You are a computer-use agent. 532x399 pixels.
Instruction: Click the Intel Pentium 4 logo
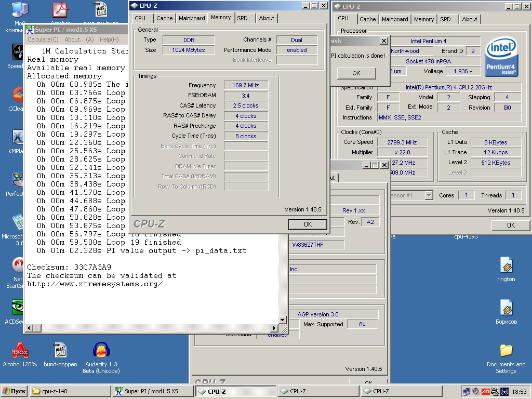[x=501, y=57]
